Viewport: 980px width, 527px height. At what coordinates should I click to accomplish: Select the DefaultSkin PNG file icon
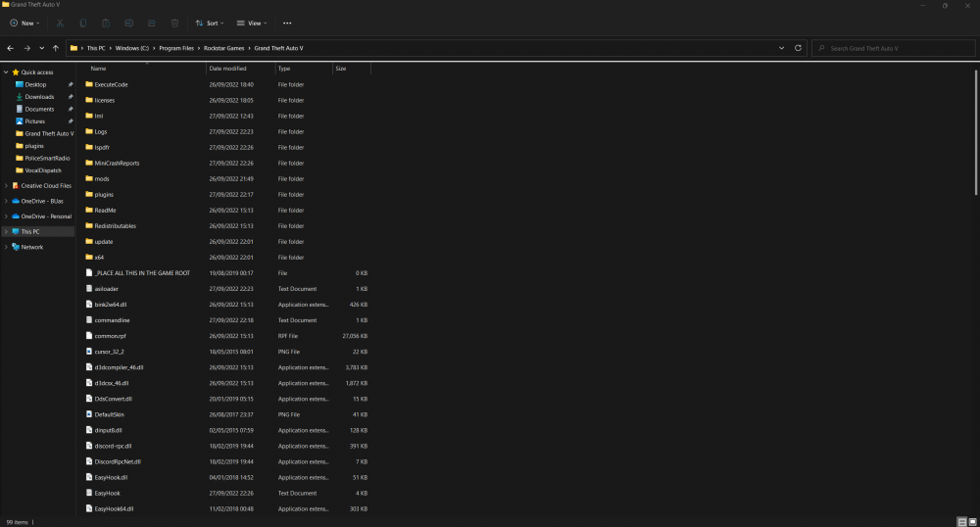tap(89, 414)
